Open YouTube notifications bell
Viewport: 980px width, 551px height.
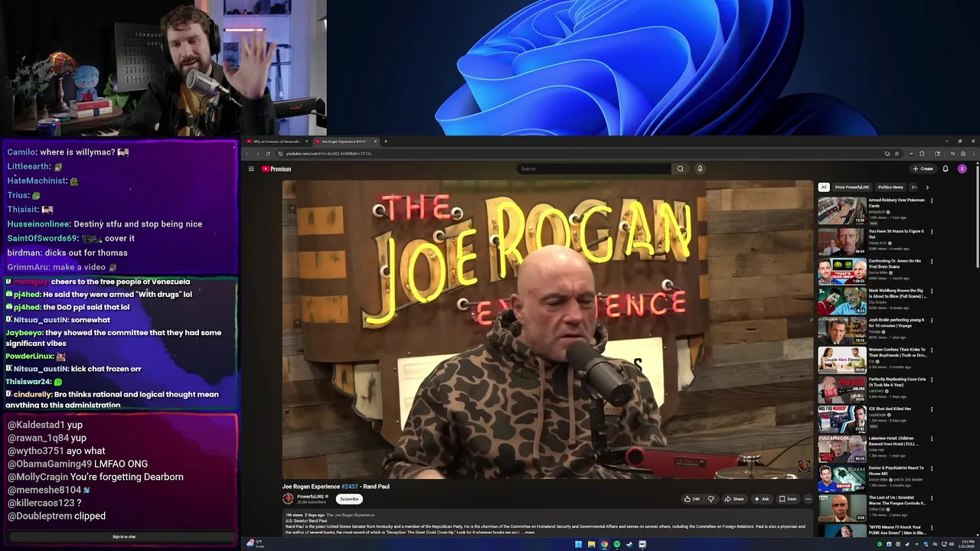pos(946,168)
